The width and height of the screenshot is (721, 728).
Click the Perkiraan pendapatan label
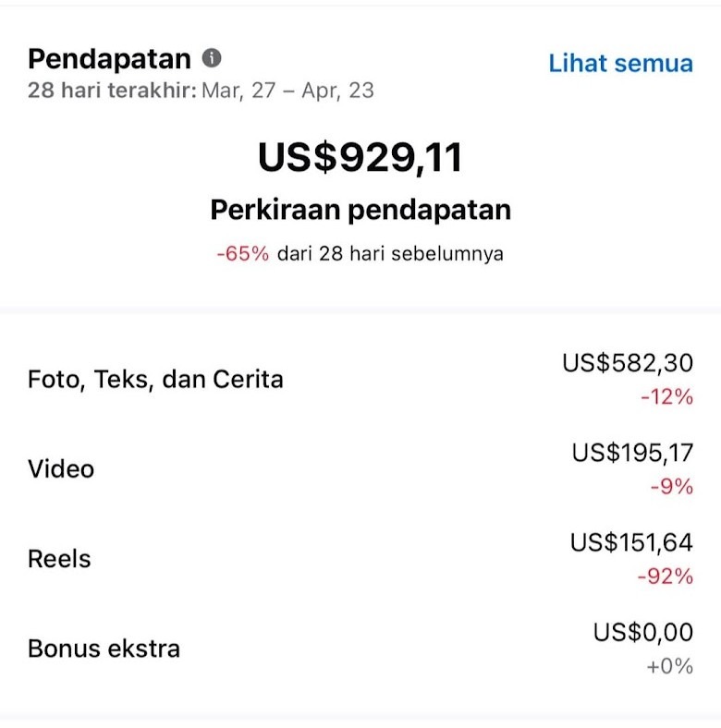coord(360,210)
